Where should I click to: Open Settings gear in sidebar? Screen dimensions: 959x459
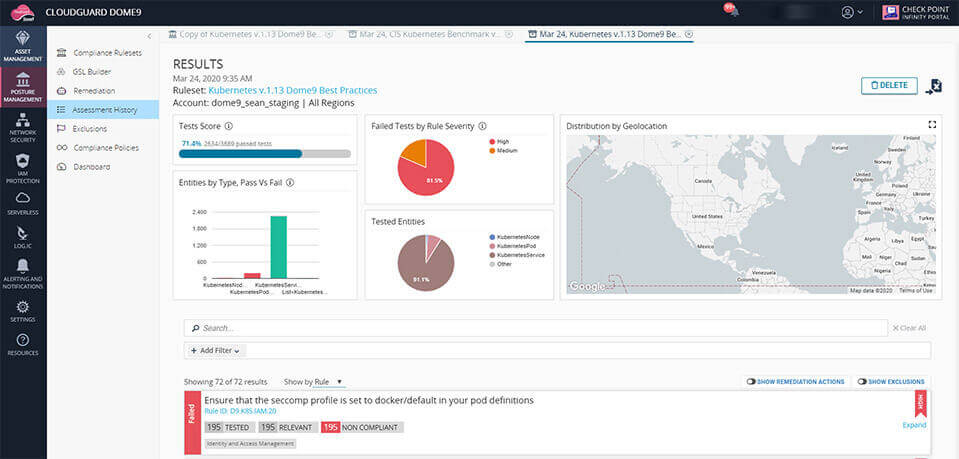tap(23, 312)
